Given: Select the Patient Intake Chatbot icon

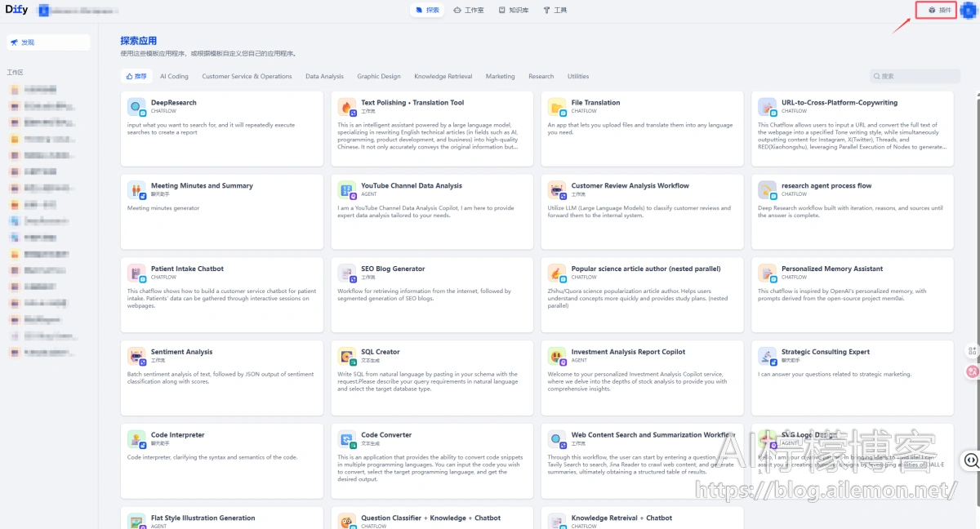Looking at the screenshot, I should click(x=136, y=273).
